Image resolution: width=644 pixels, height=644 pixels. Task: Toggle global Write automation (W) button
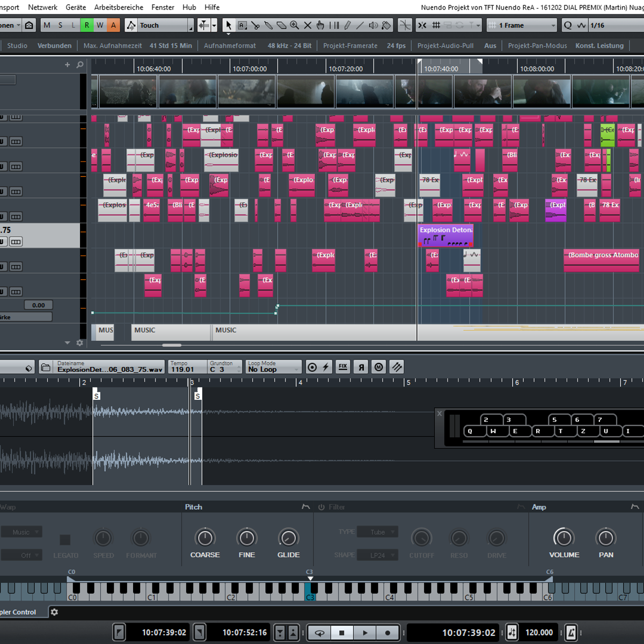100,25
